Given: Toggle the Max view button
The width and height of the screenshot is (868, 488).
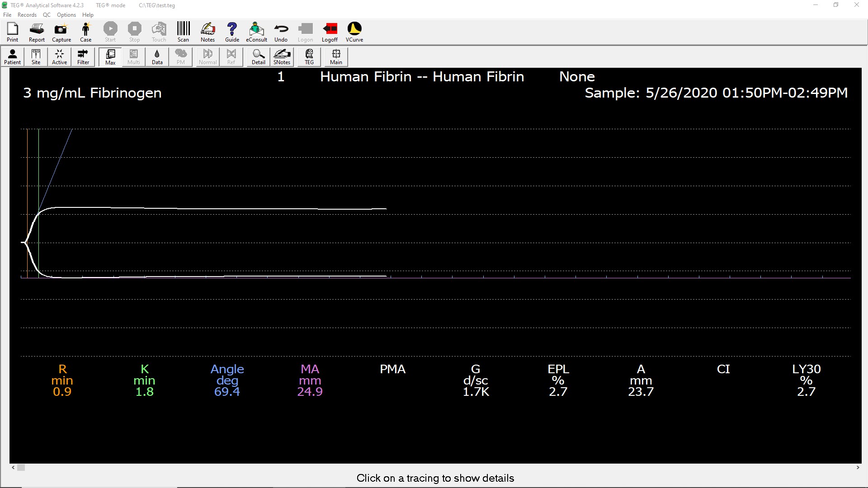Looking at the screenshot, I should tap(110, 57).
